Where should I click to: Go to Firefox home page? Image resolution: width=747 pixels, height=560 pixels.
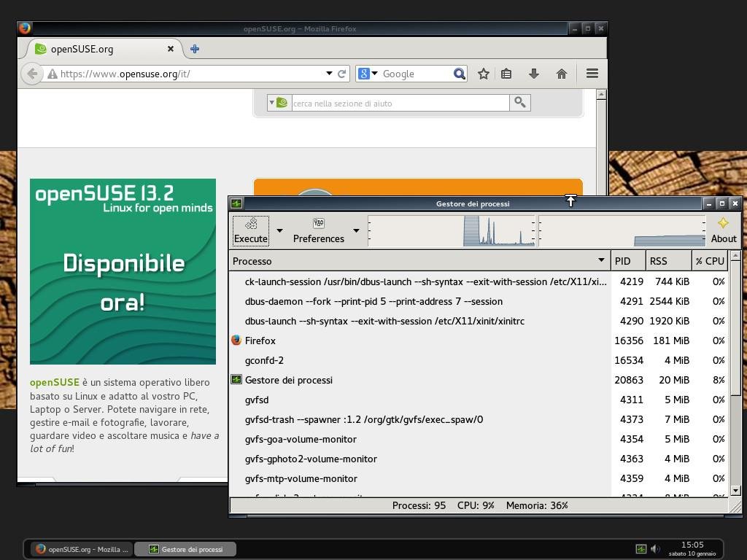click(562, 74)
